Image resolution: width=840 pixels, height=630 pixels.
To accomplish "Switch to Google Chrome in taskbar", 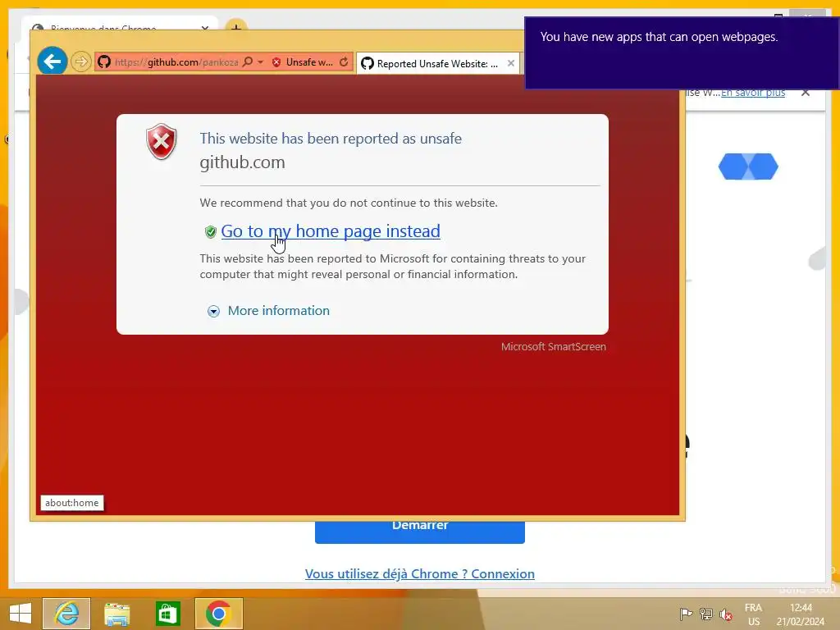I will coord(218,614).
